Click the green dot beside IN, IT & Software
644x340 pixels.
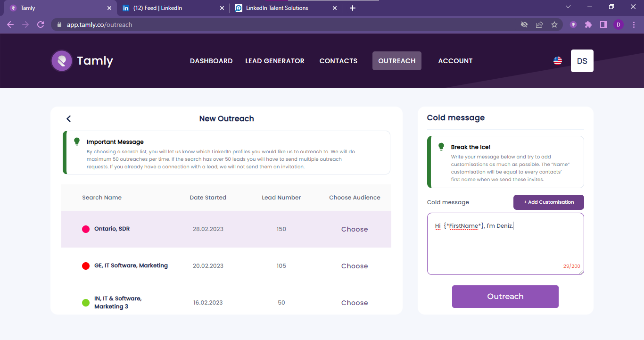[x=86, y=303]
